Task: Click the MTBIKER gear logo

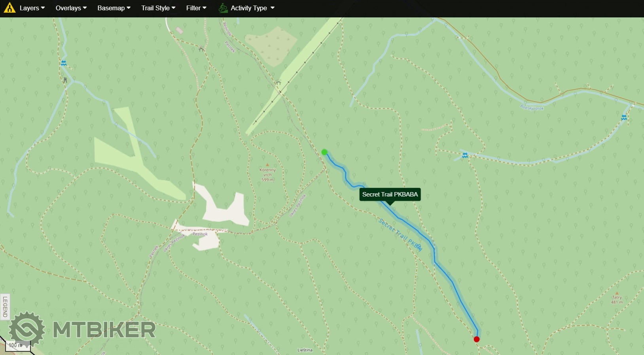Action: (x=27, y=329)
